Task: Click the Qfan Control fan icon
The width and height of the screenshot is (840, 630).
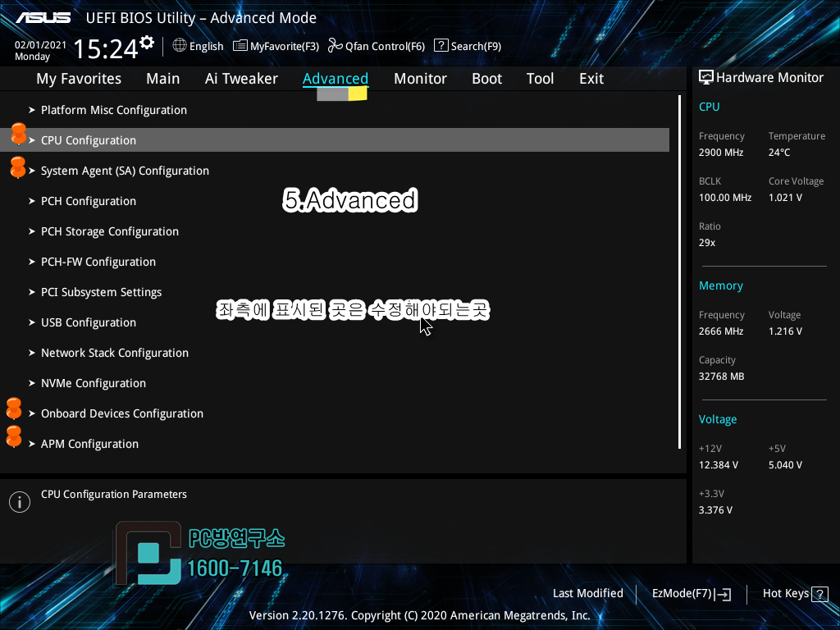Action: coord(336,46)
